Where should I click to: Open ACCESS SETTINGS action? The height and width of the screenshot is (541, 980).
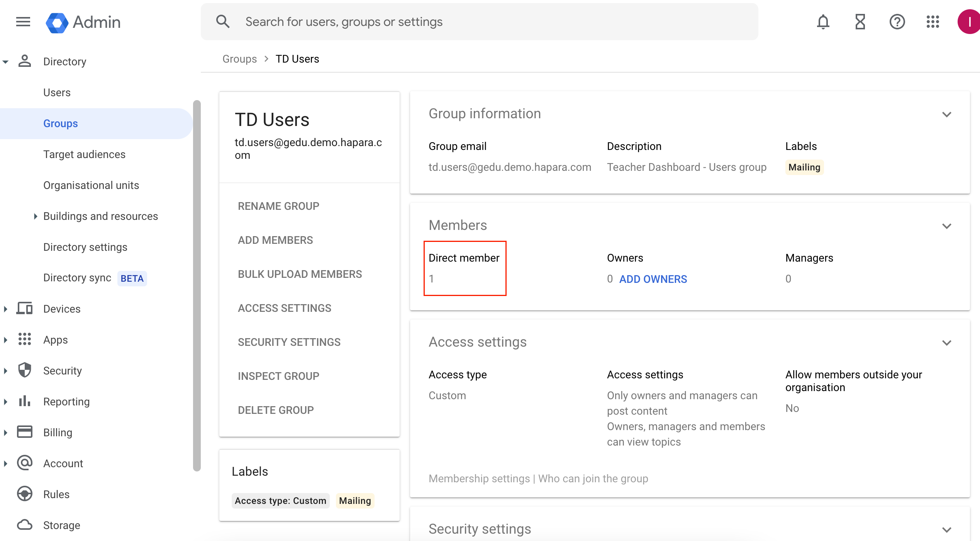[x=285, y=308]
